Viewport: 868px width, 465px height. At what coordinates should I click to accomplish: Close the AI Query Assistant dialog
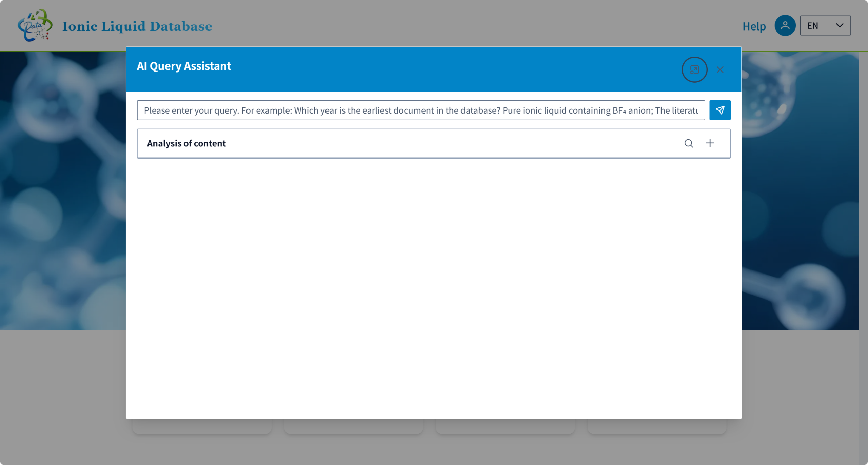[x=720, y=70]
